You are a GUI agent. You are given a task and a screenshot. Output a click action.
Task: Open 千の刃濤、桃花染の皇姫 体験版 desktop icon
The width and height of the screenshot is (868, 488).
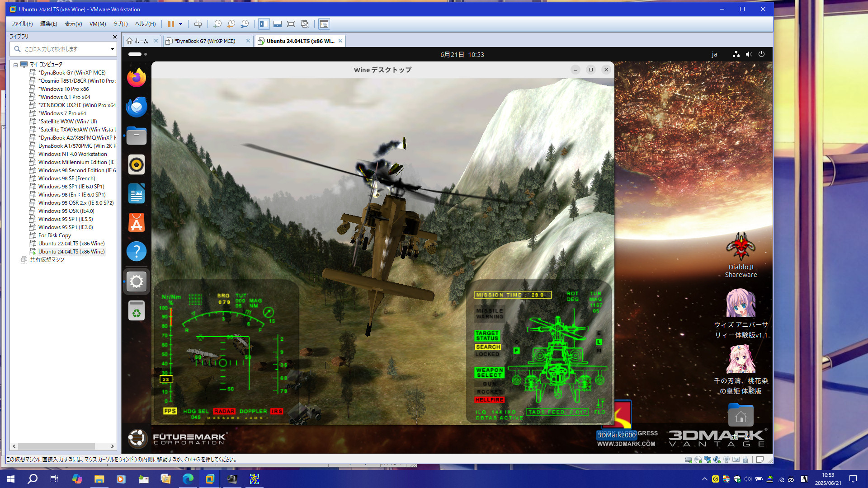741,370
